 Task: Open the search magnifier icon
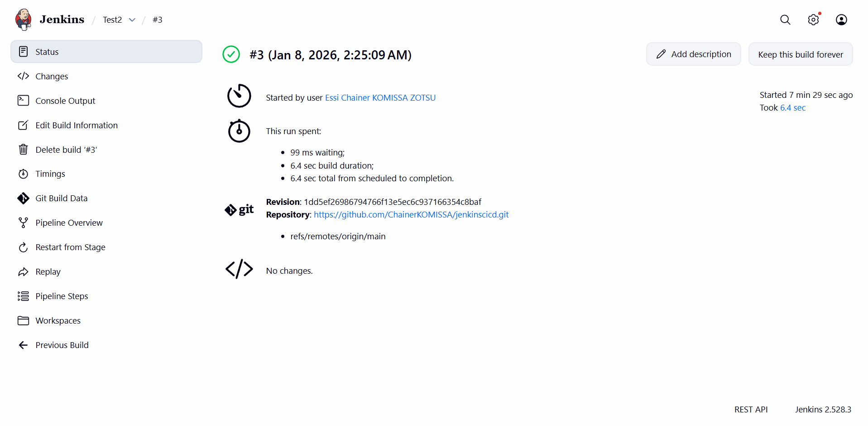click(785, 20)
